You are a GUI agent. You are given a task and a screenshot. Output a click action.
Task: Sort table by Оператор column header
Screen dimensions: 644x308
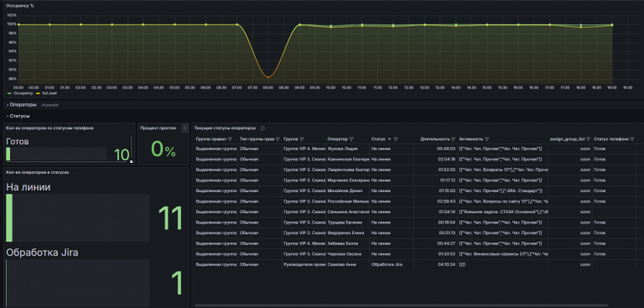tap(337, 139)
